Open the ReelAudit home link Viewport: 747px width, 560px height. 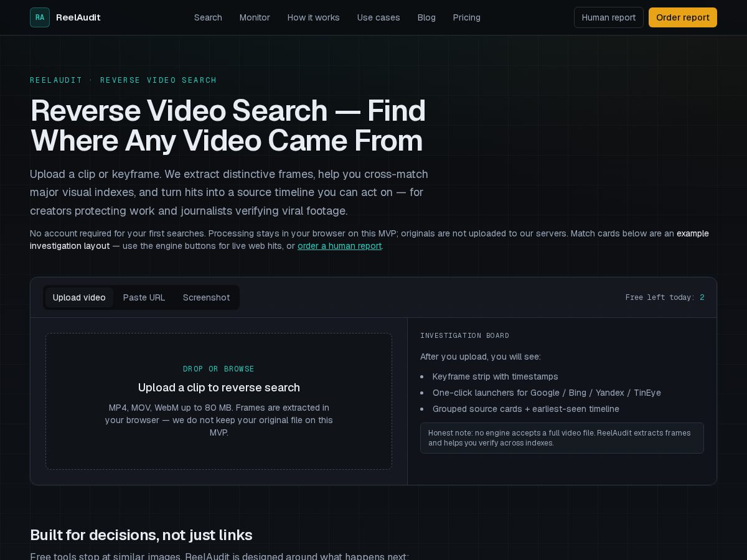65,17
